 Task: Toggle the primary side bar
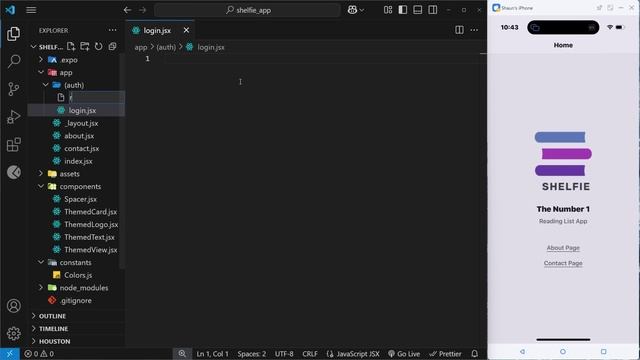click(x=403, y=10)
